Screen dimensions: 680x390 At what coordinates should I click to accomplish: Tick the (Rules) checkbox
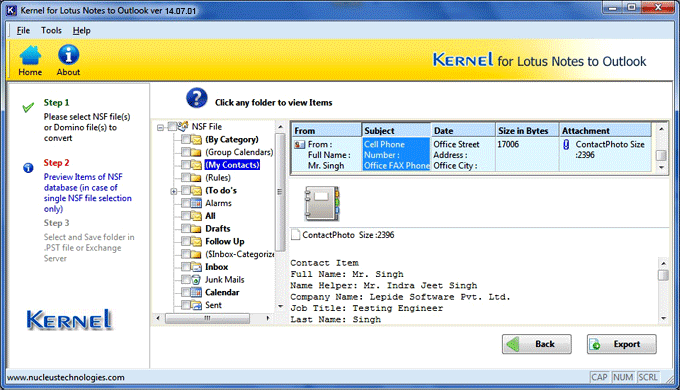click(186, 177)
